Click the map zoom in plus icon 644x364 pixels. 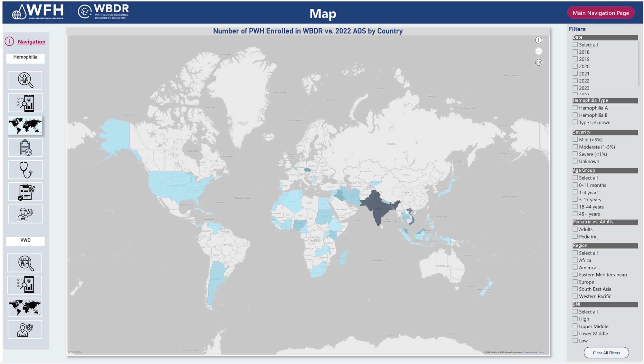(x=538, y=40)
